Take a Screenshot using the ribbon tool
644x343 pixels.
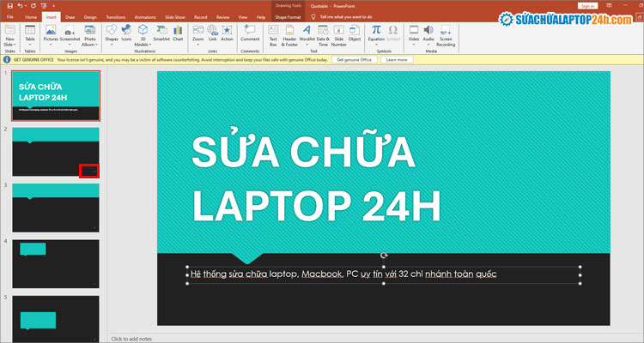(x=70, y=33)
